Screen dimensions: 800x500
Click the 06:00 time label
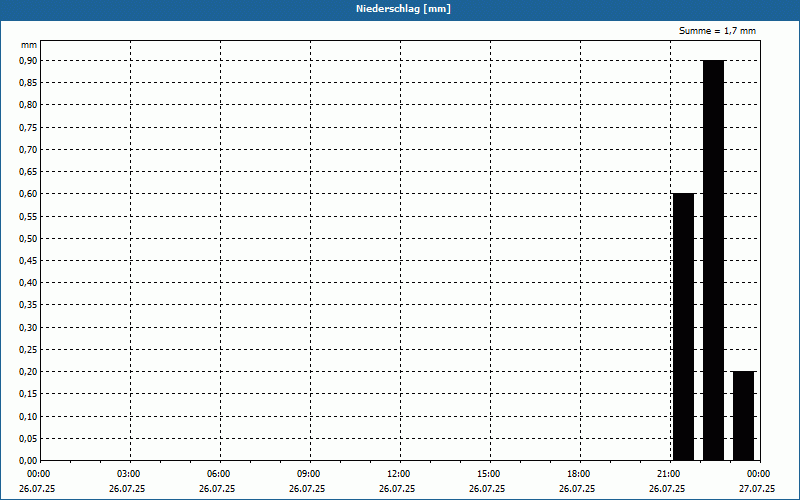[219, 474]
